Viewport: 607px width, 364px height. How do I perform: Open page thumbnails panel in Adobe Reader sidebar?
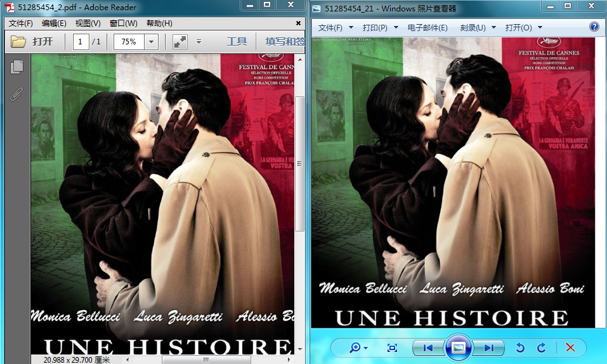(x=16, y=67)
